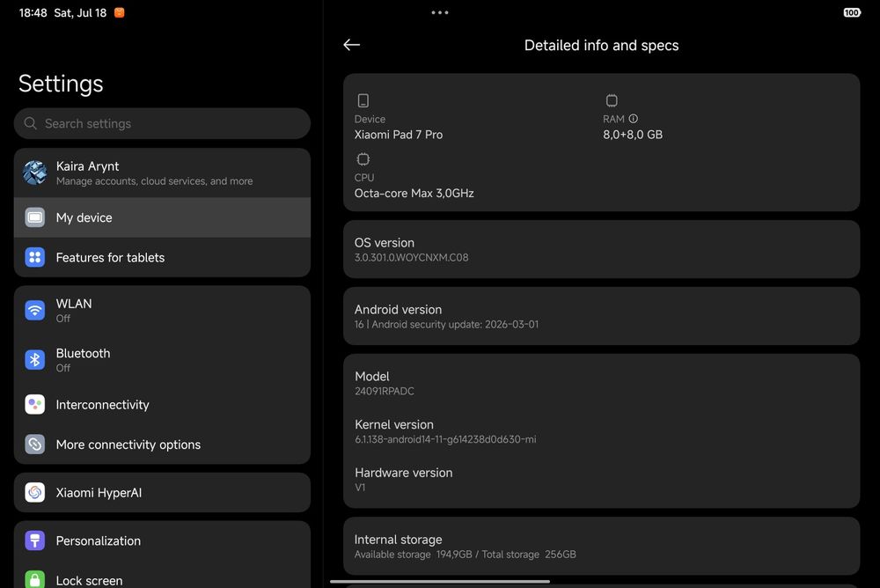Click the Personalization brush icon
Screen dimensions: 880x588
point(35,540)
